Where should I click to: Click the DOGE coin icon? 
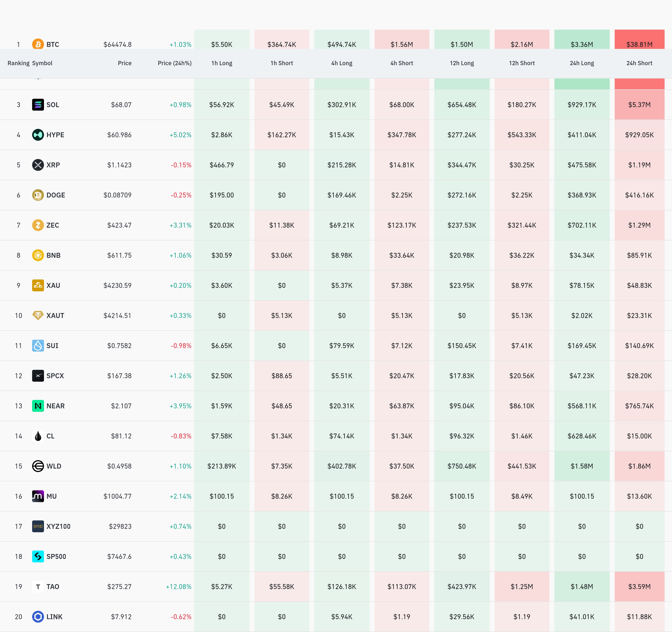[x=38, y=195]
